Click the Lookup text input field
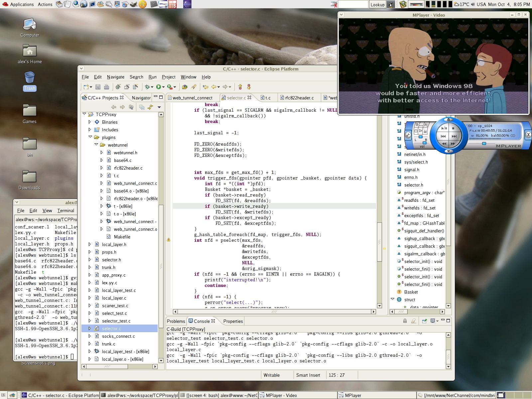Image resolution: width=532 pixels, height=399 pixels. pos(353,4)
